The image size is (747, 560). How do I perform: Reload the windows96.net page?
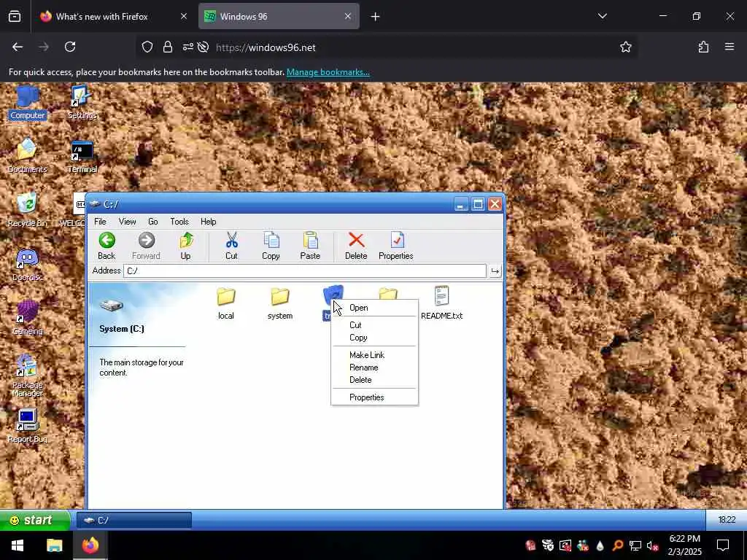(x=70, y=47)
